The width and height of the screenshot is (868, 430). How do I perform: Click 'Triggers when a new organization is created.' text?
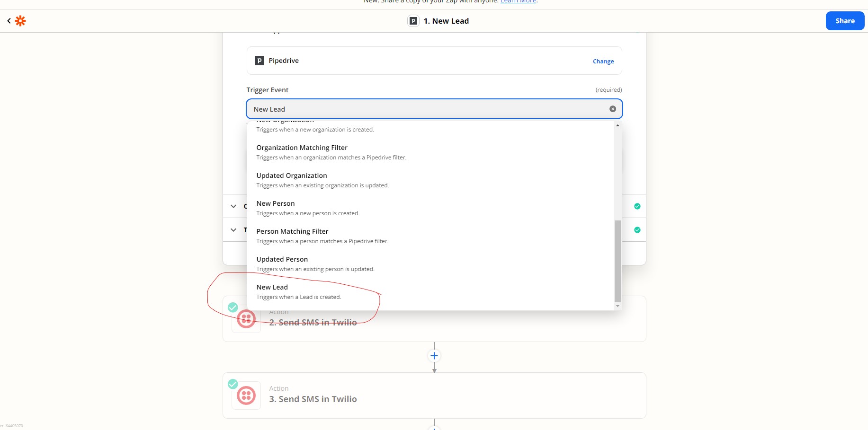tap(315, 130)
